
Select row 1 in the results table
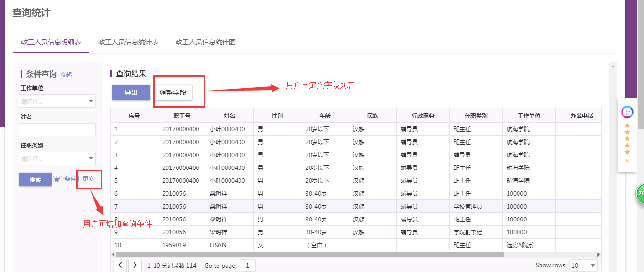tap(356, 129)
